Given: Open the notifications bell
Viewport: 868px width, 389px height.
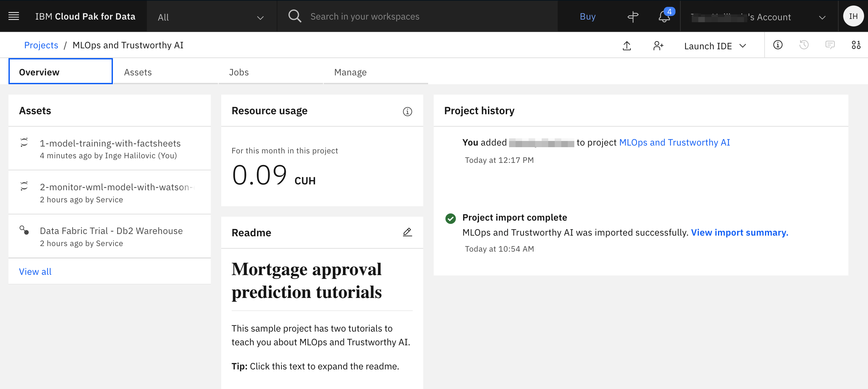Looking at the screenshot, I should click(664, 17).
